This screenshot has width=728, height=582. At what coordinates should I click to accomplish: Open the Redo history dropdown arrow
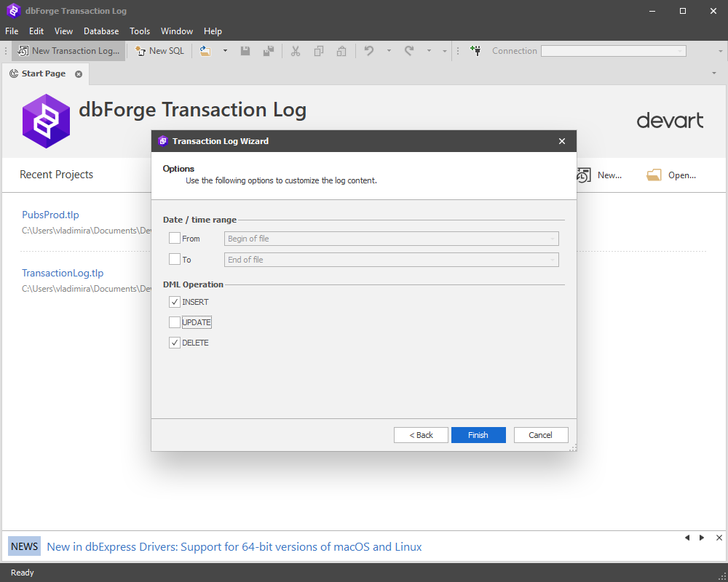click(429, 51)
